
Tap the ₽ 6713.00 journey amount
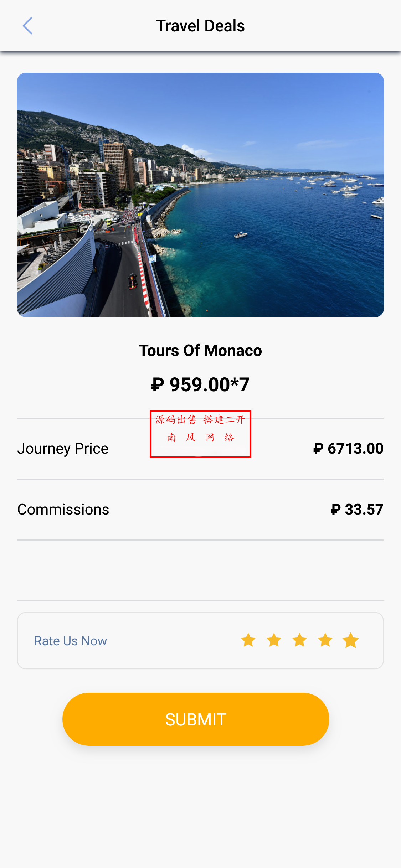click(348, 449)
